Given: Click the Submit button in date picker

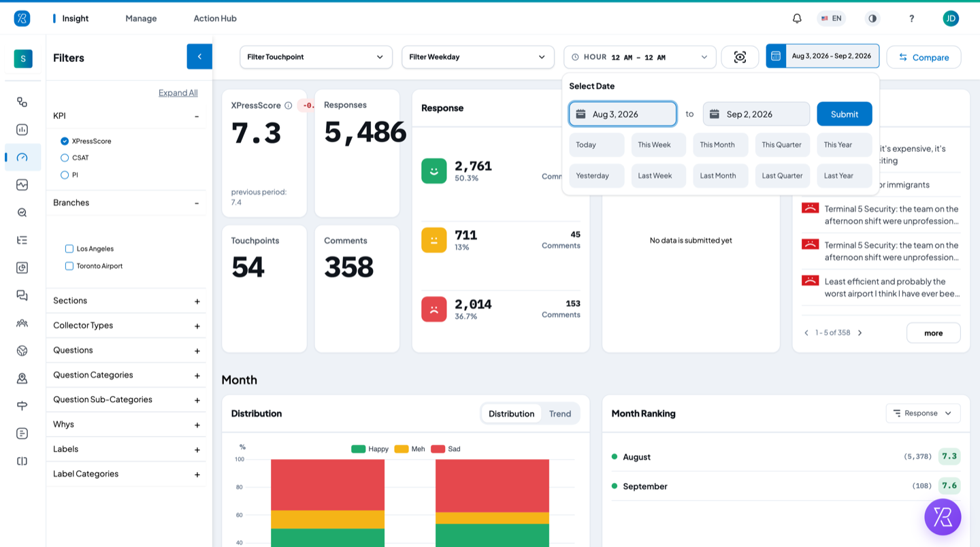Looking at the screenshot, I should (x=845, y=114).
